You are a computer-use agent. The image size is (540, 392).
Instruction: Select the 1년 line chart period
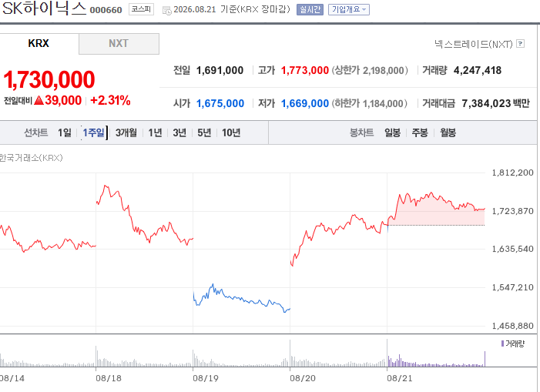pyautogui.click(x=155, y=132)
